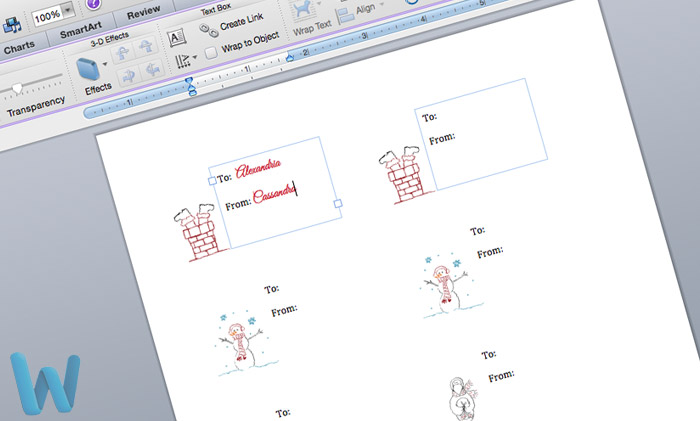The height and width of the screenshot is (421, 700).
Task: Select the top-right chimney Santa legs clip art
Action: pos(405,175)
